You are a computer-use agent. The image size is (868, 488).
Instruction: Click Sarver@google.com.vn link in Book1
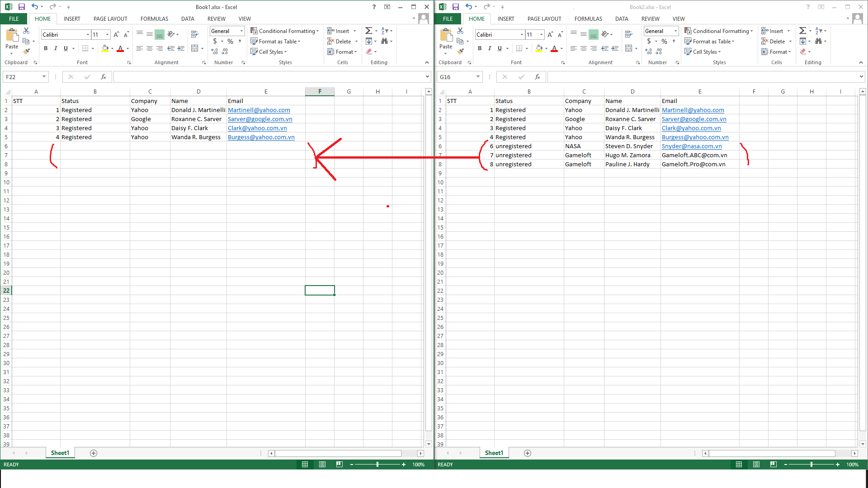[259, 119]
